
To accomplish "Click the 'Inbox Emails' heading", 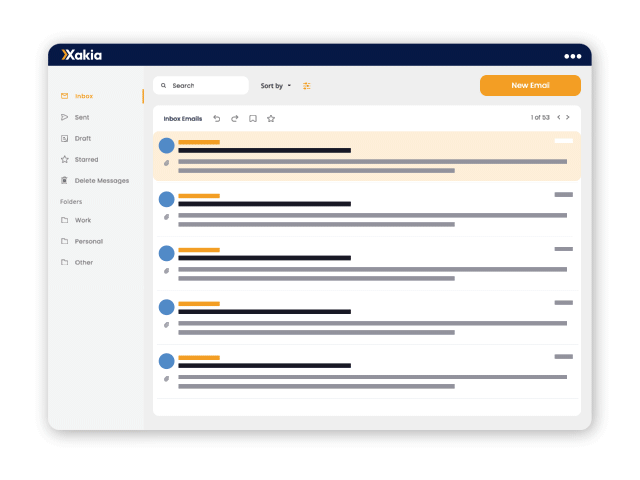I will [x=183, y=119].
